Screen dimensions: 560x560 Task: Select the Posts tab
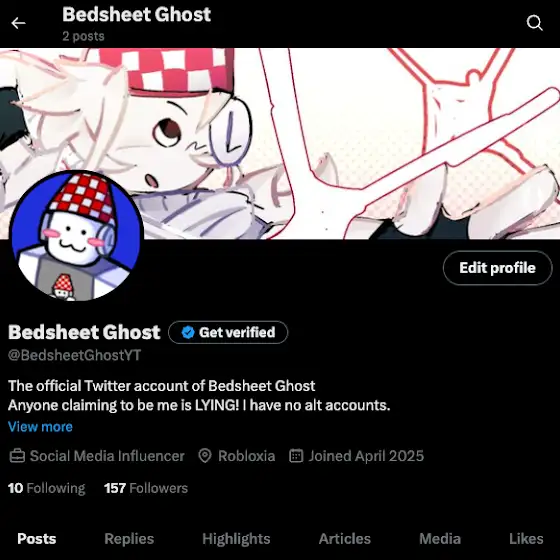[x=37, y=539]
